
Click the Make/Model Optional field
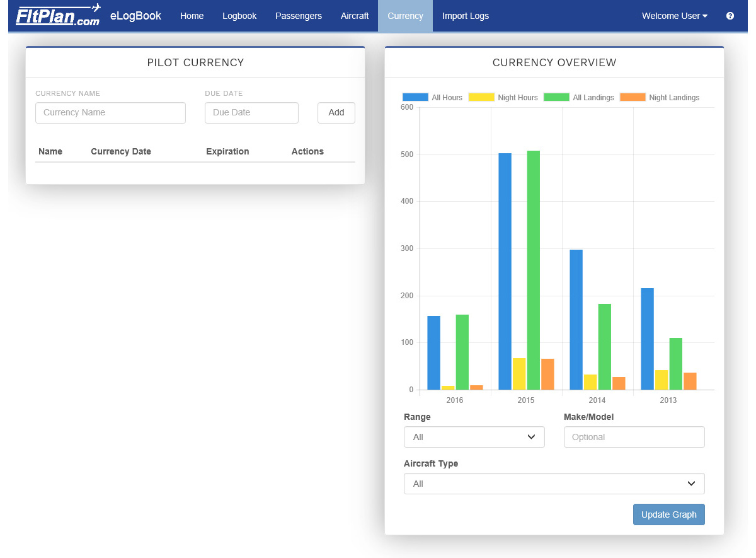634,436
